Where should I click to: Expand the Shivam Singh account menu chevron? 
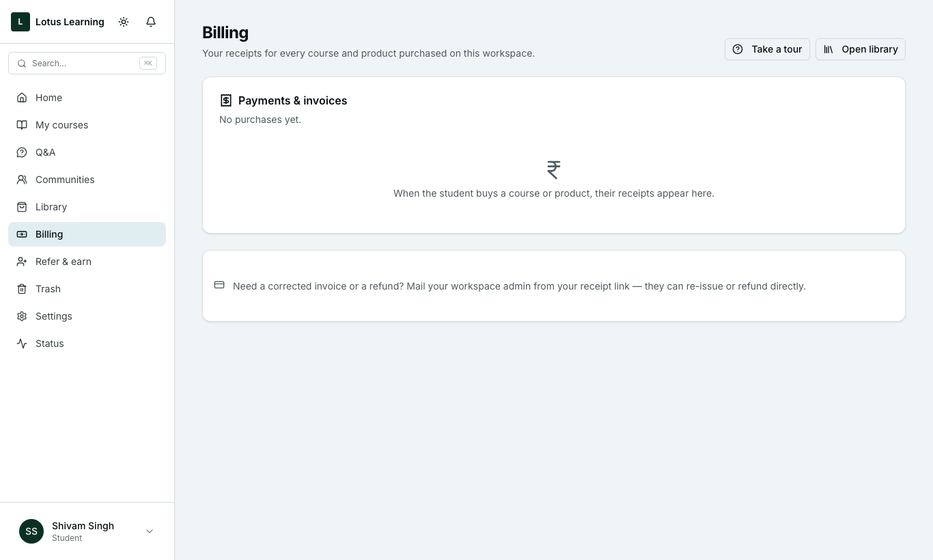point(150,531)
